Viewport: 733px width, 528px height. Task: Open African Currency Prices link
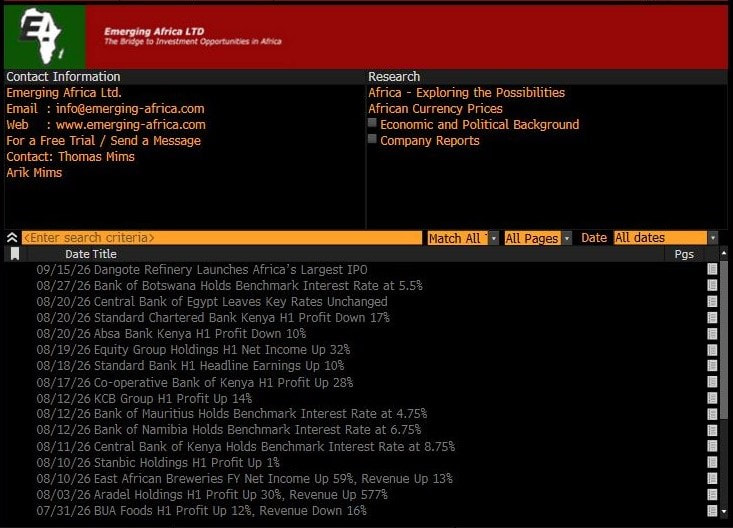pyautogui.click(x=435, y=108)
